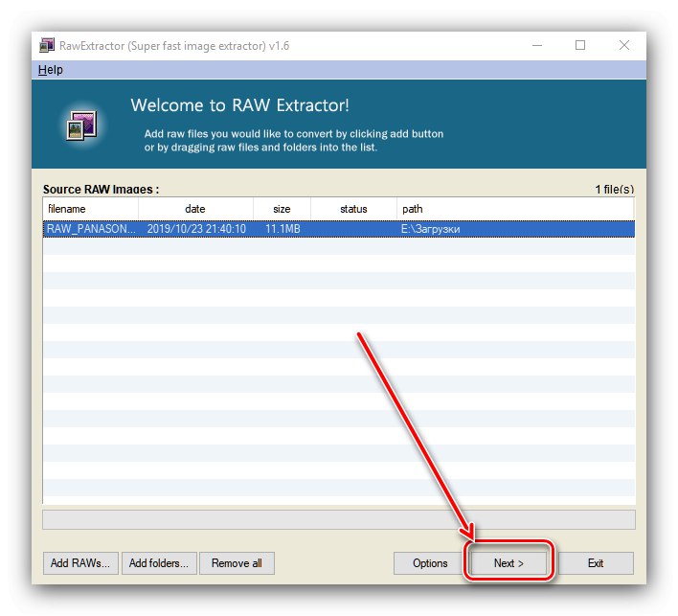This screenshot has width=678, height=616.
Task: Click Remove all to clear list
Action: 237,562
